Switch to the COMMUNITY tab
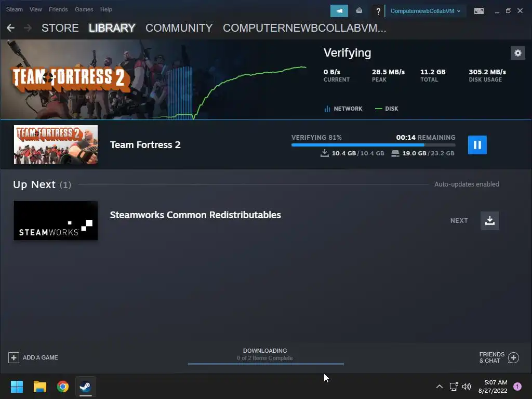532x399 pixels. coord(179,28)
